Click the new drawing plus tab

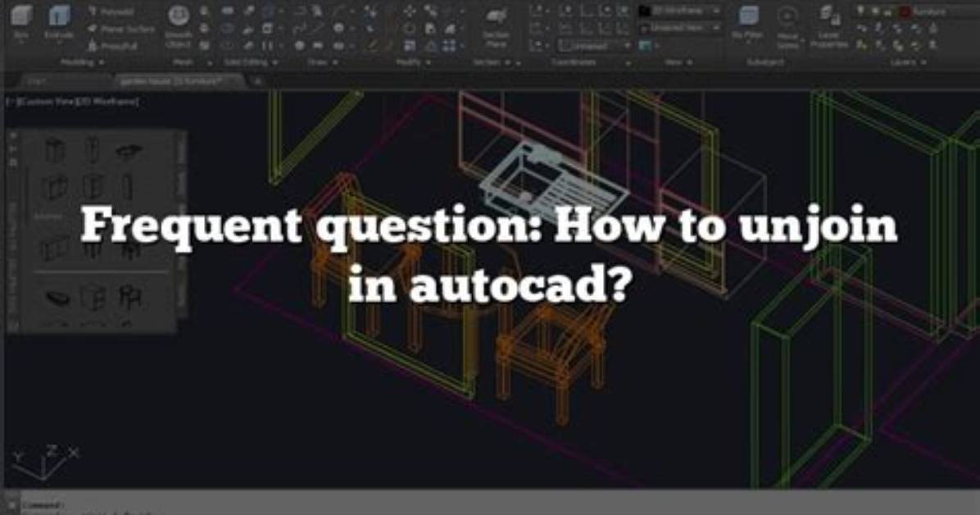coord(257,81)
